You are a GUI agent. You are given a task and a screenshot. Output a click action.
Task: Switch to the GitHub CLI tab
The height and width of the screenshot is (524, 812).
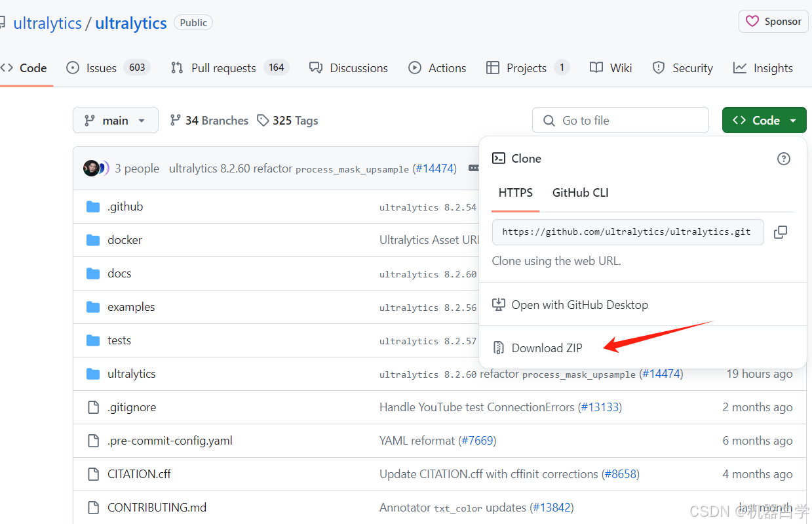tap(580, 193)
